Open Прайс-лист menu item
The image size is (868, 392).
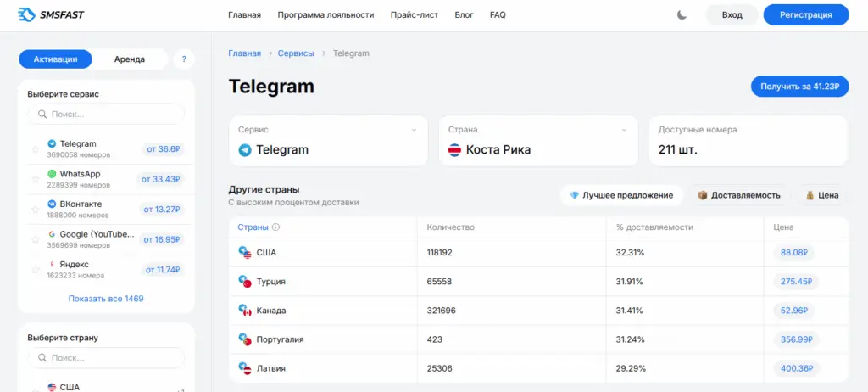(414, 15)
